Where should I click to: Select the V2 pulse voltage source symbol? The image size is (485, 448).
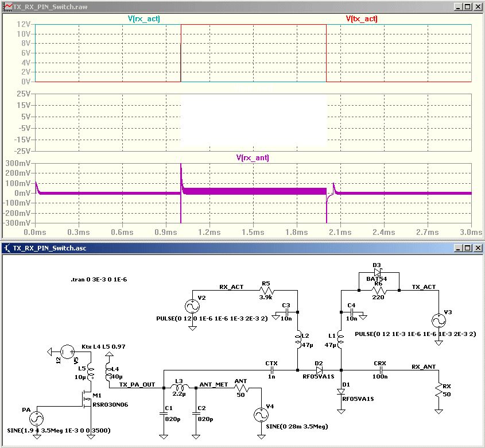point(192,306)
